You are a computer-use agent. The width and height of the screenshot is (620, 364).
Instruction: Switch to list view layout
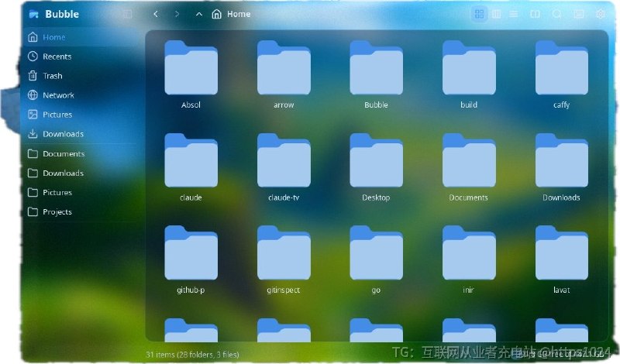pyautogui.click(x=513, y=14)
